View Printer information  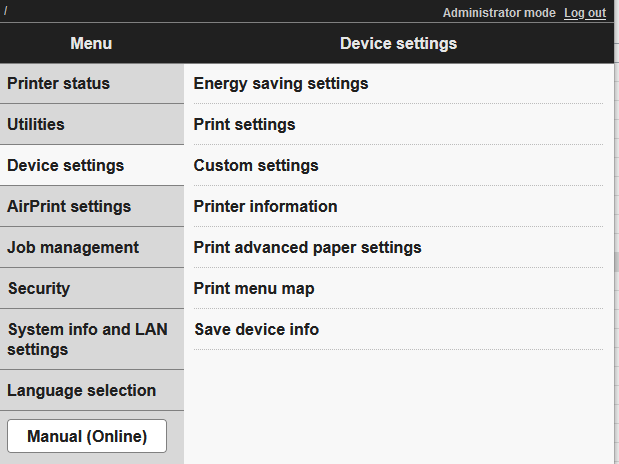pos(265,206)
